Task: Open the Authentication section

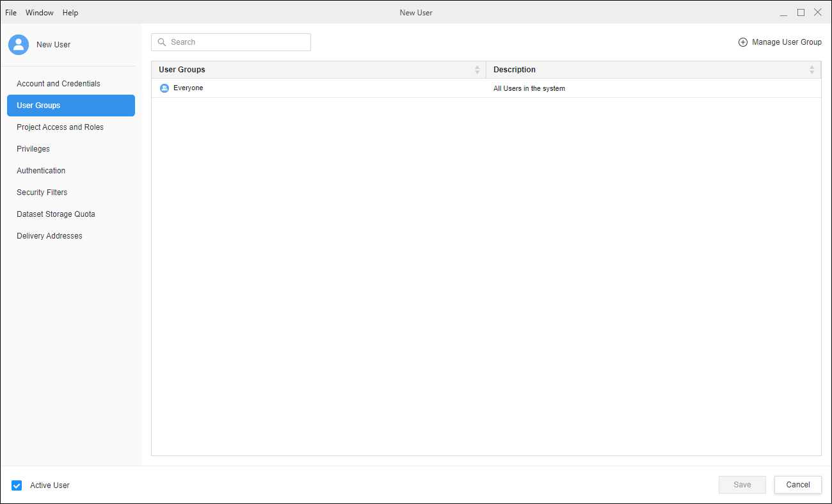Action: (41, 171)
